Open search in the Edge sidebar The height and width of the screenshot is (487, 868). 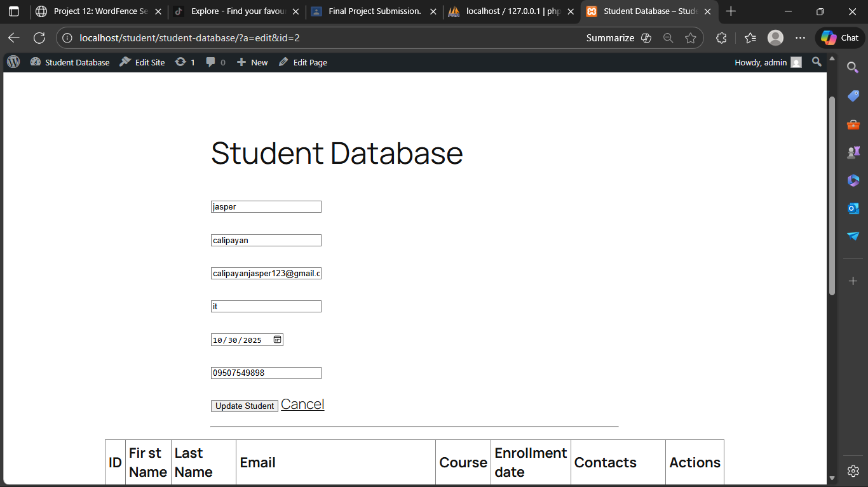852,67
